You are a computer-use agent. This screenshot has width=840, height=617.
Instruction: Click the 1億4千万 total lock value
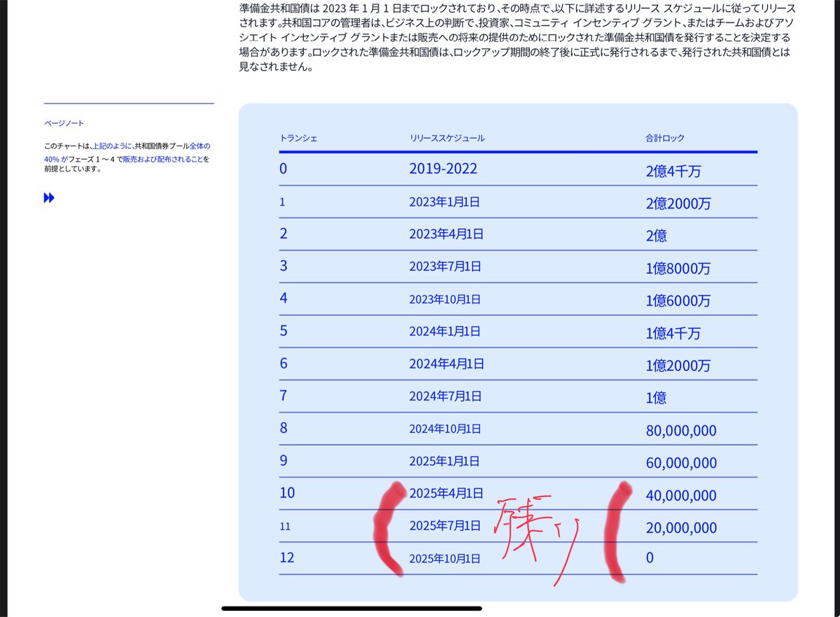click(x=673, y=334)
